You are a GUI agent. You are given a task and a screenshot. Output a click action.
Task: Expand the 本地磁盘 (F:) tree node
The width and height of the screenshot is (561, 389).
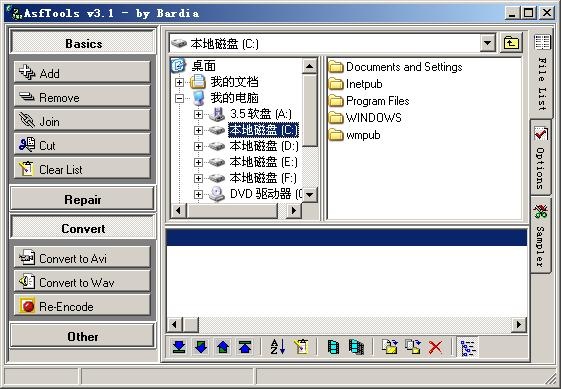point(198,178)
